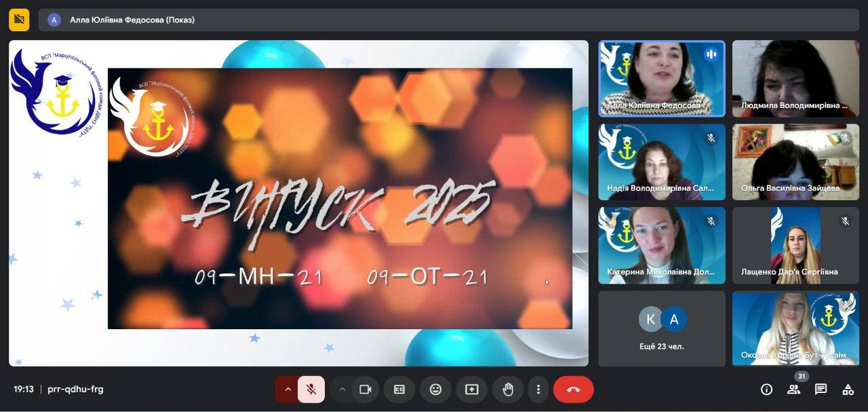The width and height of the screenshot is (868, 412).
Task: Select the presenter bar Алла Юліївна Федосова (Показ)
Action: point(132,20)
